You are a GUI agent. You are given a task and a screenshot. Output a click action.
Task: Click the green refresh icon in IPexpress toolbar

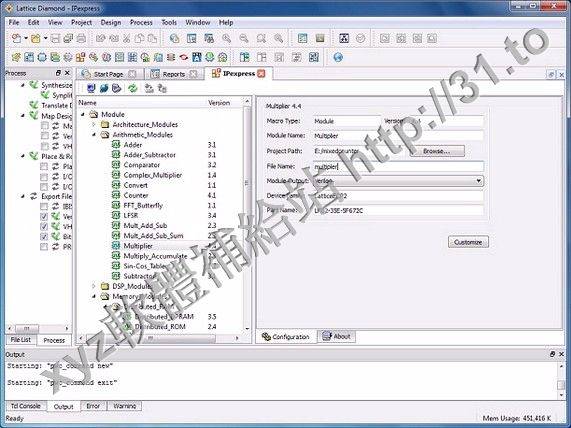(x=133, y=88)
